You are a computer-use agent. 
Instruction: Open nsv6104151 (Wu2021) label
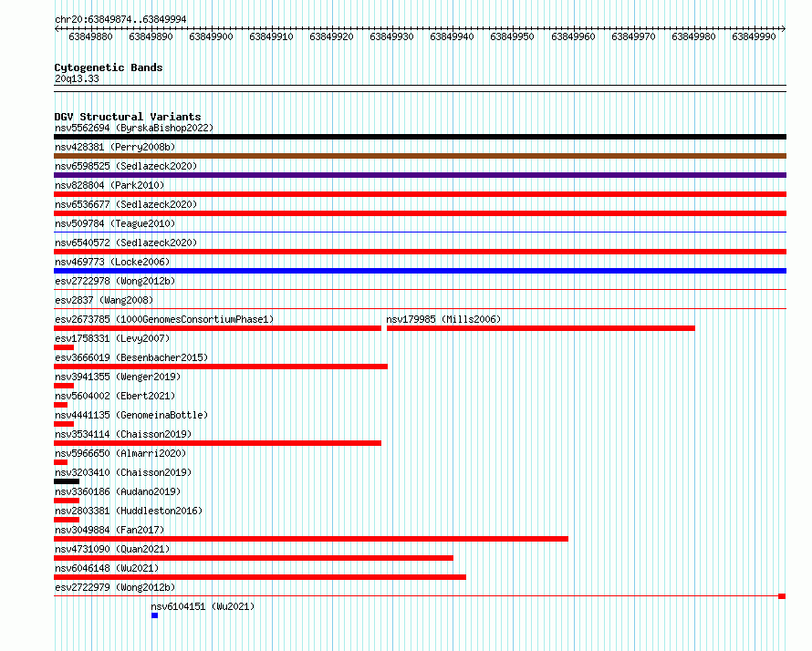click(x=203, y=606)
